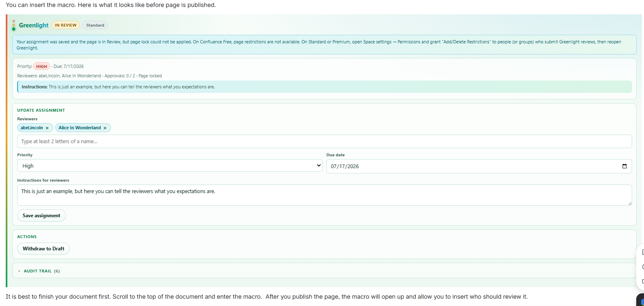
Task: Remove reviewer Alice In Wonderland with x
Action: click(105, 128)
